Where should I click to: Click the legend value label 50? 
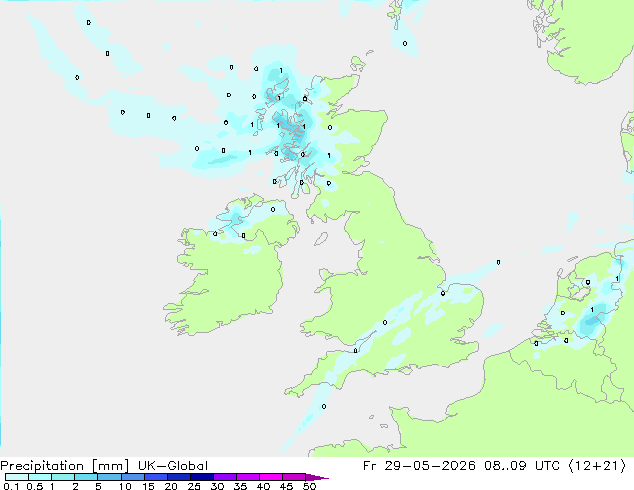point(309,486)
